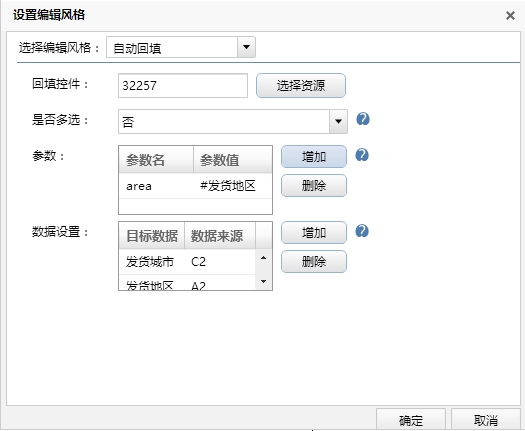Select the 发货城市 row in data settings
Image resolution: width=525 pixels, height=431 pixels.
[x=188, y=262]
